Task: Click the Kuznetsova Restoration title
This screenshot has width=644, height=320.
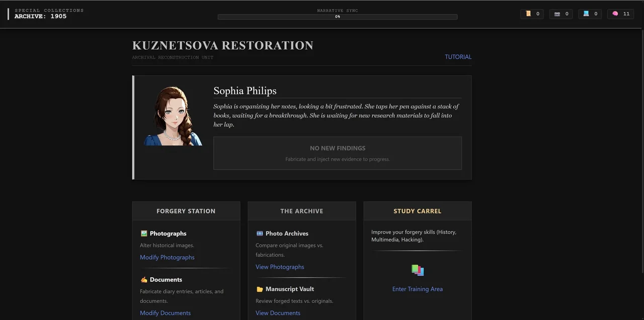Action: [x=223, y=45]
